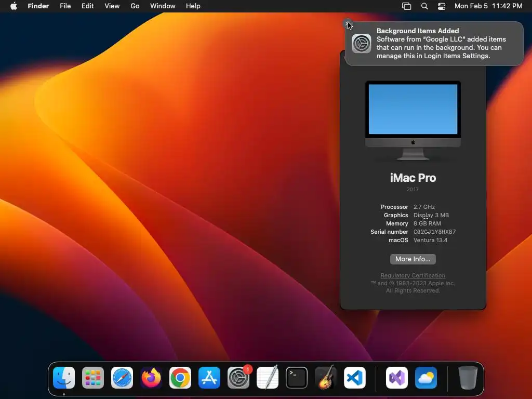The height and width of the screenshot is (399, 532).
Task: Launch Safari from the Dock
Action: point(122,378)
